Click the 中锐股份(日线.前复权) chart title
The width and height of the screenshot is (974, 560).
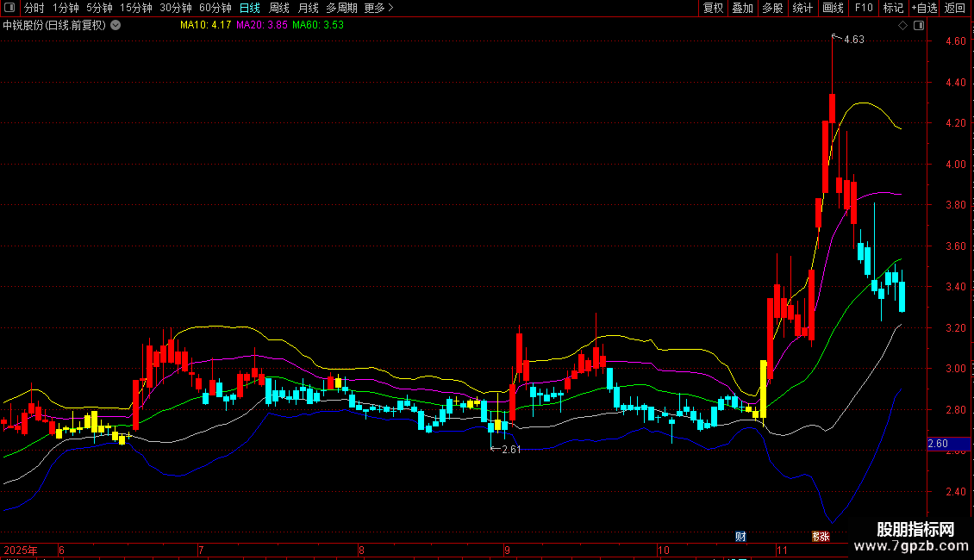(54, 25)
